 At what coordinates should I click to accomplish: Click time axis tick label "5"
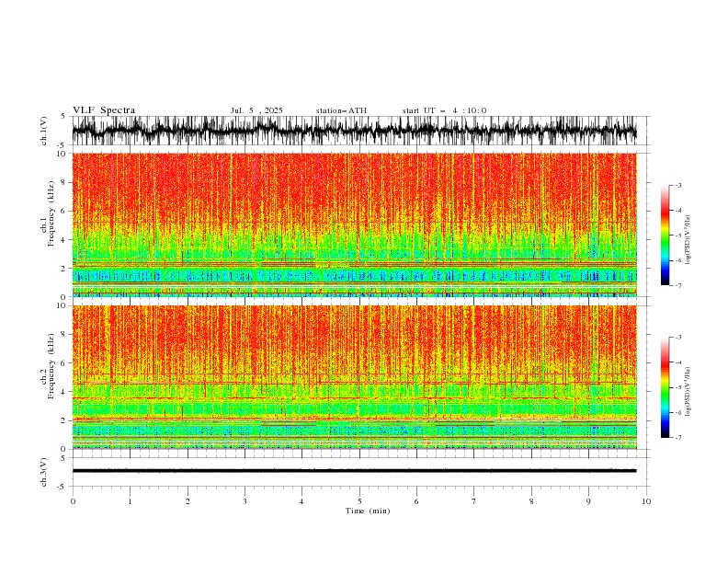click(x=359, y=501)
